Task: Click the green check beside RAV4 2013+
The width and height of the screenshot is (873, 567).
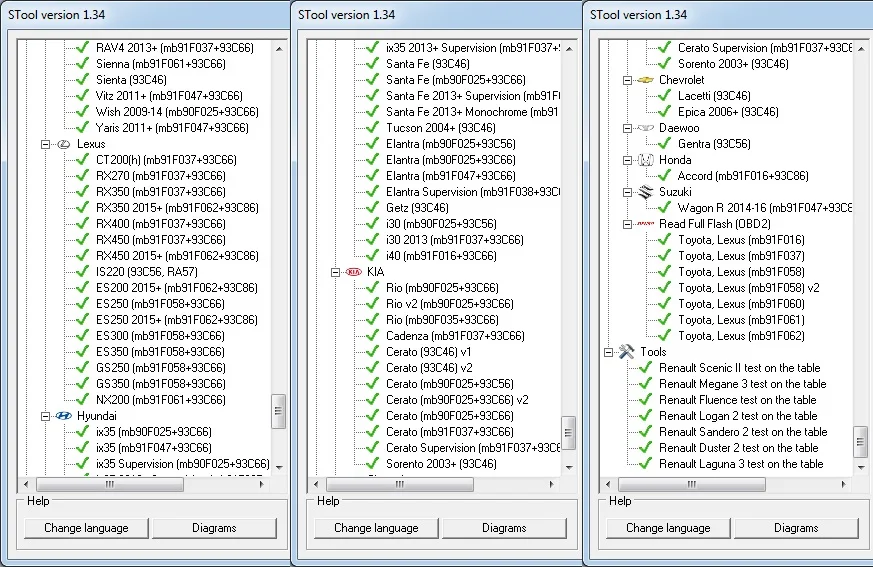Action: point(82,48)
